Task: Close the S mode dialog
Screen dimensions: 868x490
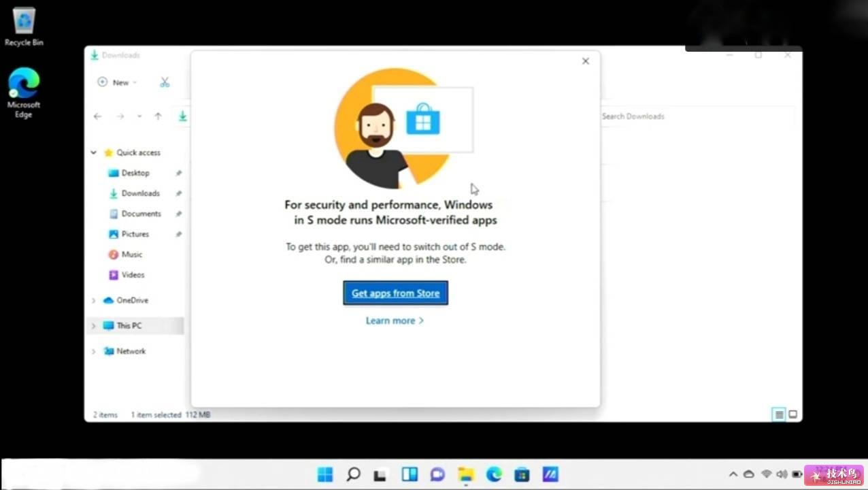Action: pos(585,61)
